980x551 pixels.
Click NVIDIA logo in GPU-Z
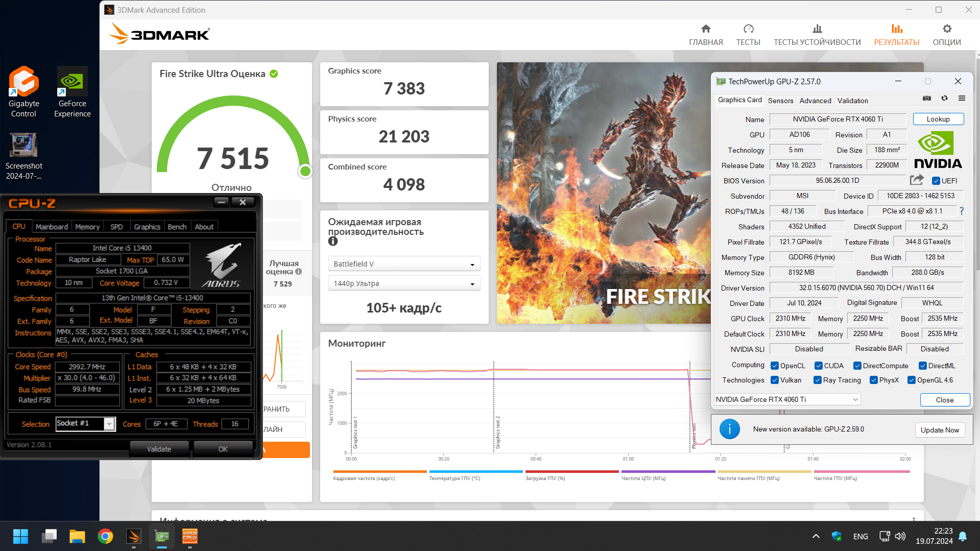point(938,150)
